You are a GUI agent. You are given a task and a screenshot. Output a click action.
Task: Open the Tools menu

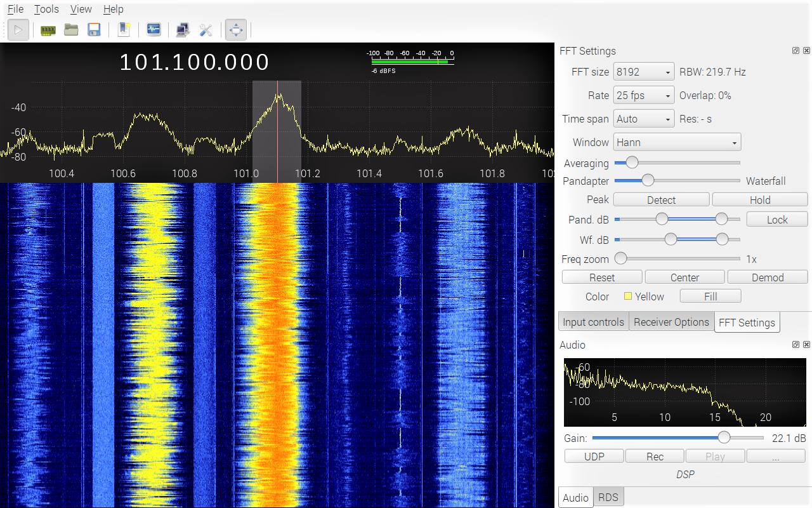click(46, 9)
